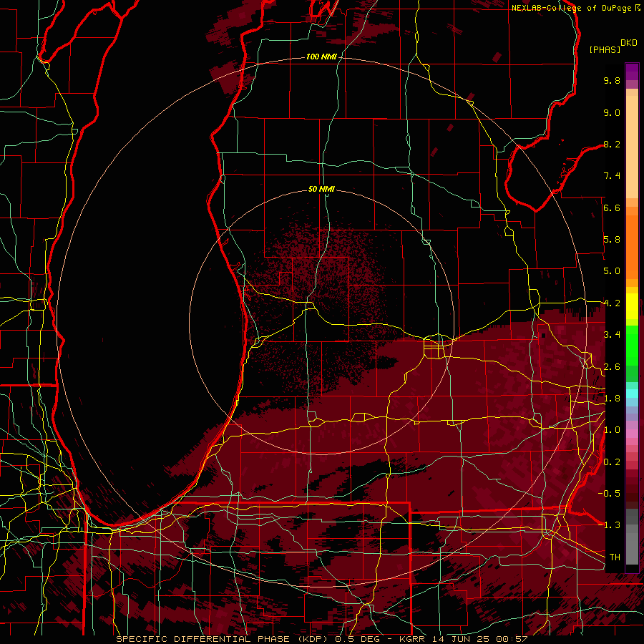Click the 50 NMI range ring label
644x644 pixels.
point(321,189)
